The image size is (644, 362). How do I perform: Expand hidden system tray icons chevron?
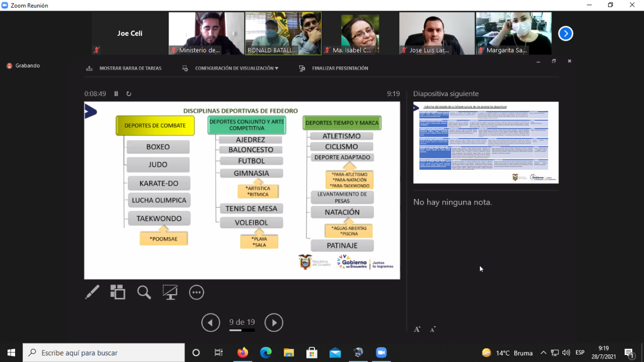pos(543,353)
